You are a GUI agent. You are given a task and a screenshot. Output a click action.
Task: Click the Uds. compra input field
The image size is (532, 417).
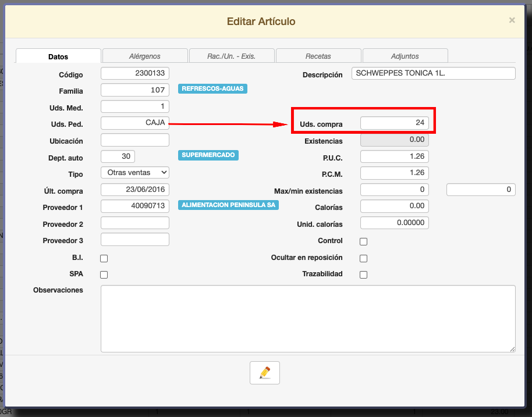coord(395,123)
